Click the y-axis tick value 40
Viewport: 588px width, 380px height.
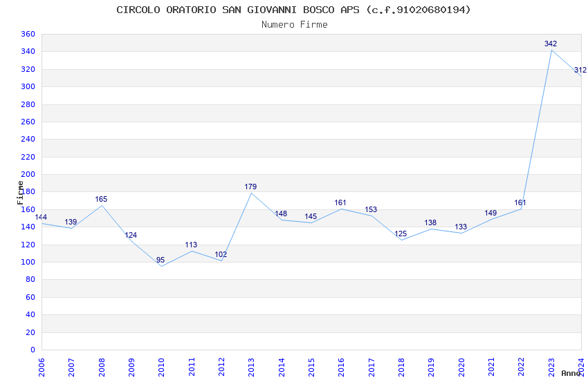coord(30,315)
